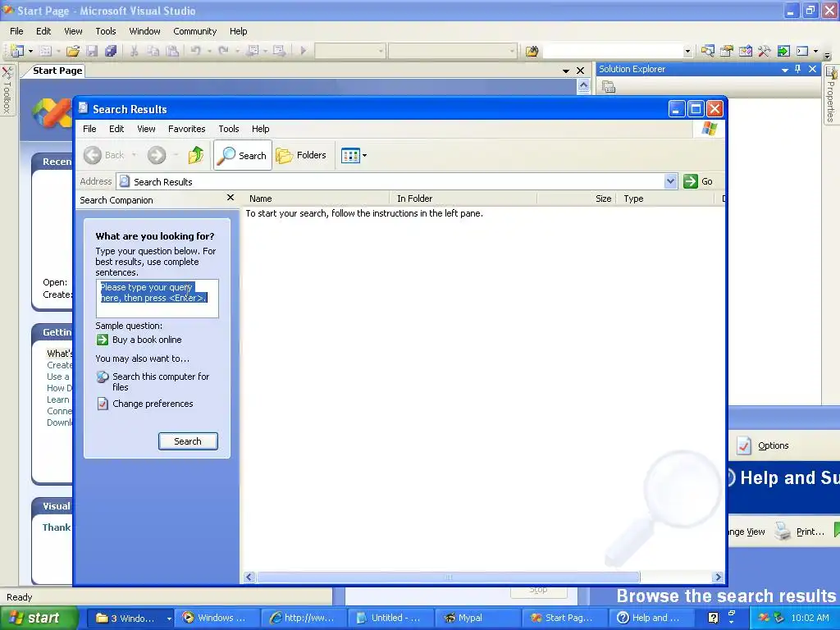Image resolution: width=840 pixels, height=630 pixels.
Task: Click the green arrow beside Buy a book online
Action: (x=102, y=340)
